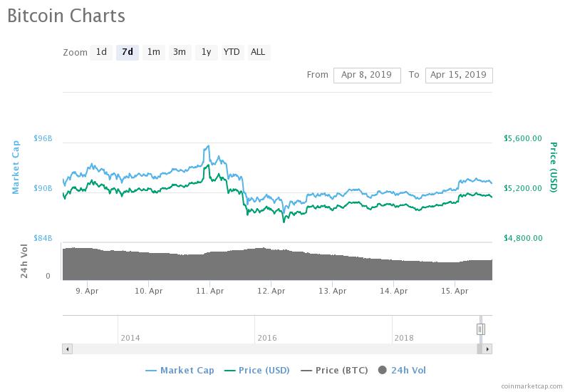Click the 2016 navigator timeline label
570x392 pixels.
(267, 338)
